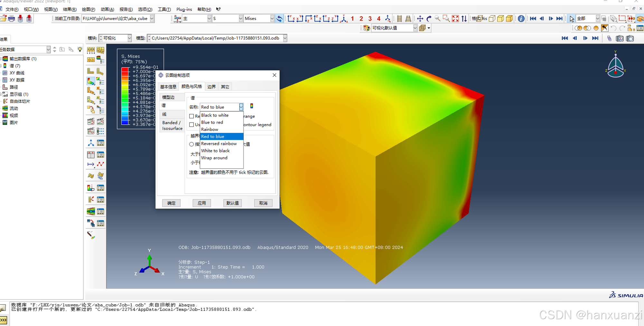Image resolution: width=644 pixels, height=326 pixels.
Task: Click the spectrum preview icon beside Red to blue
Action: 252,106
